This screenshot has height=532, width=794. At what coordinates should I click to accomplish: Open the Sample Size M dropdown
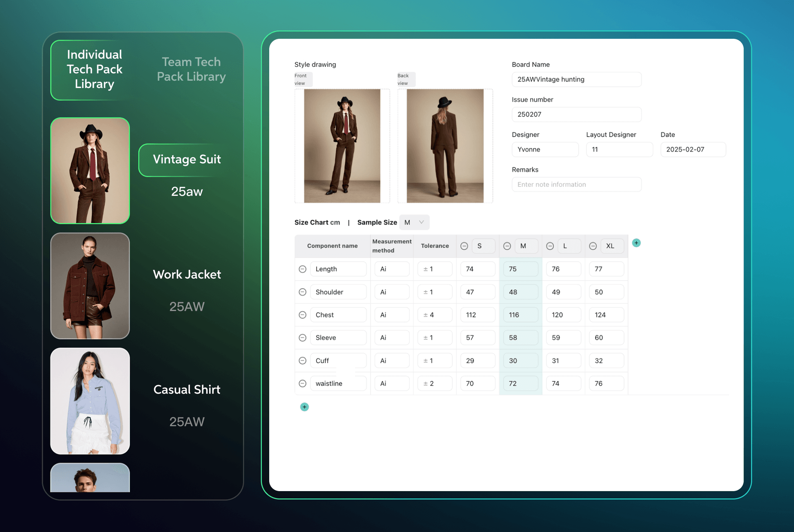click(414, 222)
